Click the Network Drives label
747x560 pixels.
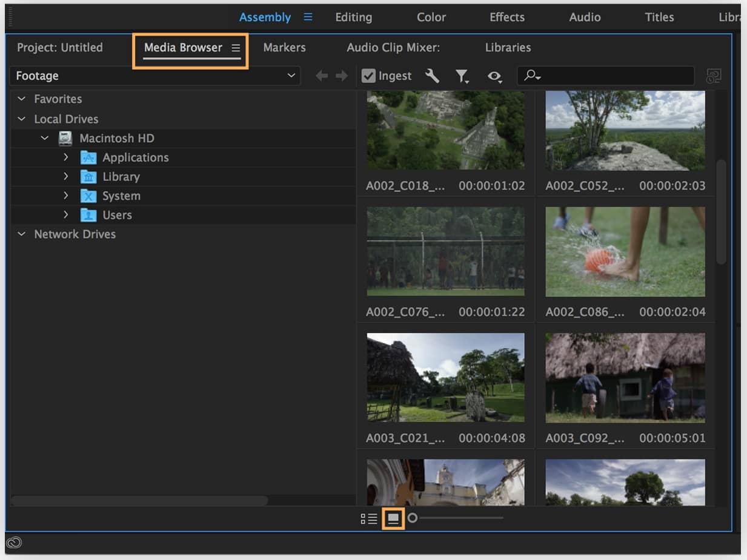pos(75,234)
